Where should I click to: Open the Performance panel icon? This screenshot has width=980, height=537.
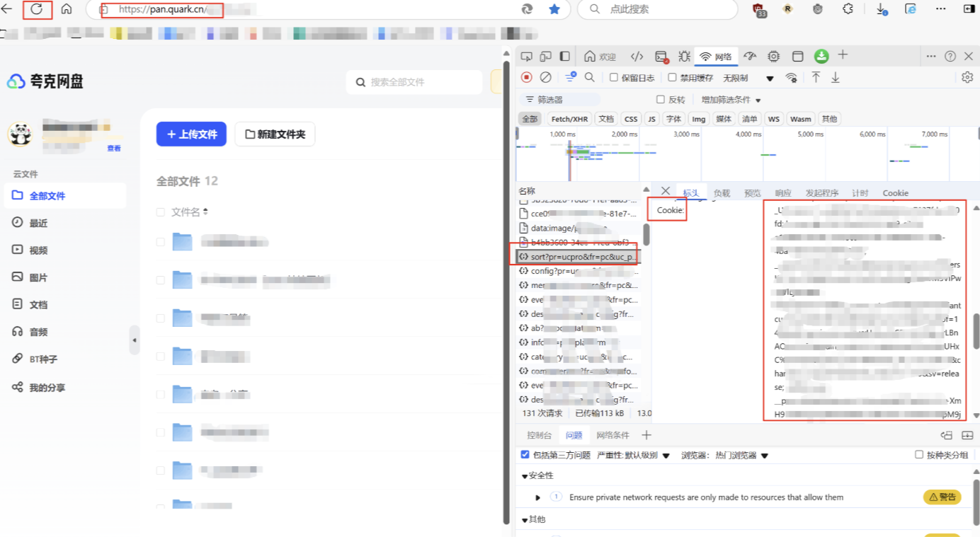751,57
